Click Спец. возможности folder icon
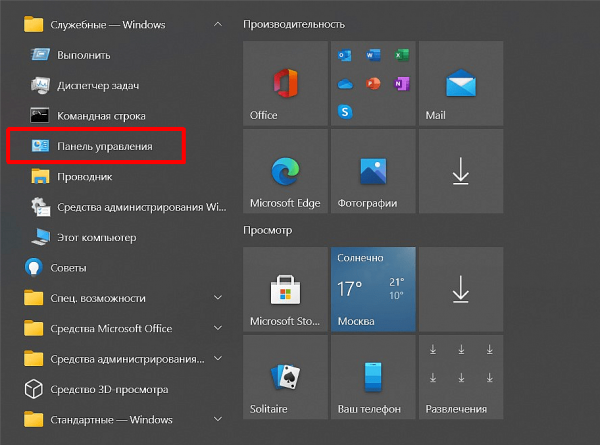This screenshot has height=445, width=600. tap(33, 298)
